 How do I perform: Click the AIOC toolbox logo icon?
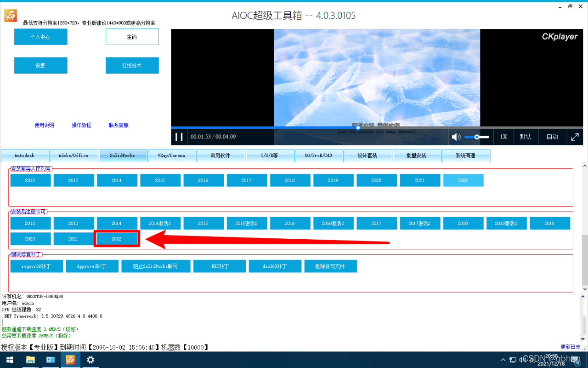pos(11,16)
